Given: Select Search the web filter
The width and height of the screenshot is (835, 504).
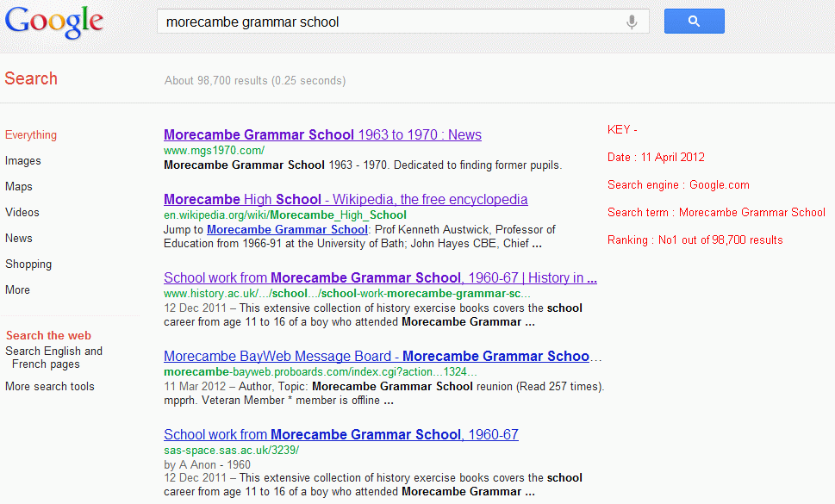Looking at the screenshot, I should [x=48, y=336].
